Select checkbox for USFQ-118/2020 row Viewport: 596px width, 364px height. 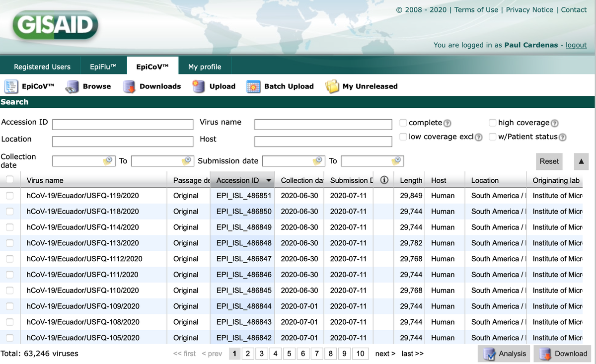[x=9, y=212]
